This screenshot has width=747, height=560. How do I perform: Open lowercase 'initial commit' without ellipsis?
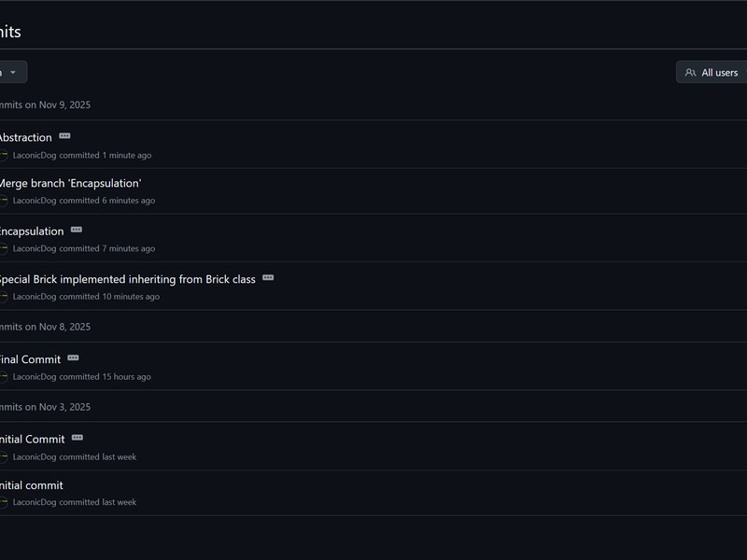coord(32,485)
